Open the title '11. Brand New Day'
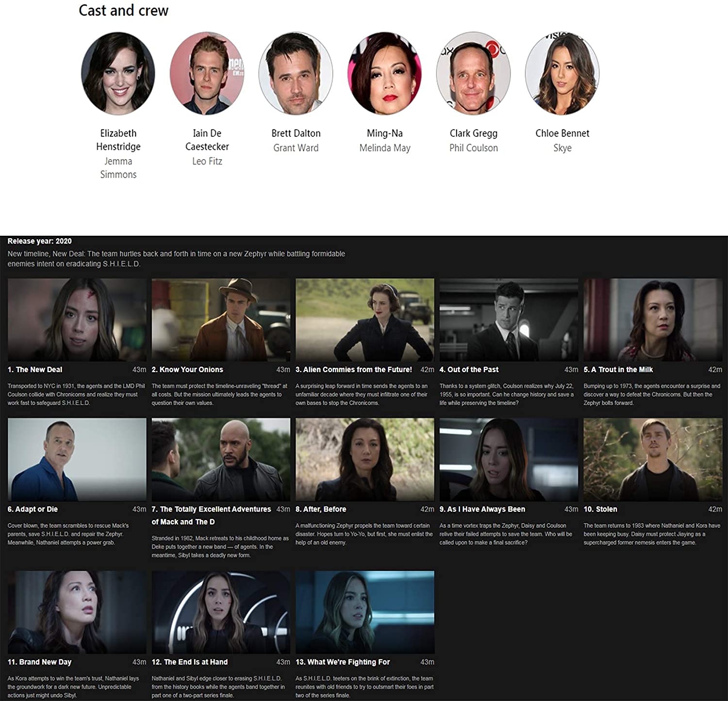The image size is (728, 701). click(39, 662)
